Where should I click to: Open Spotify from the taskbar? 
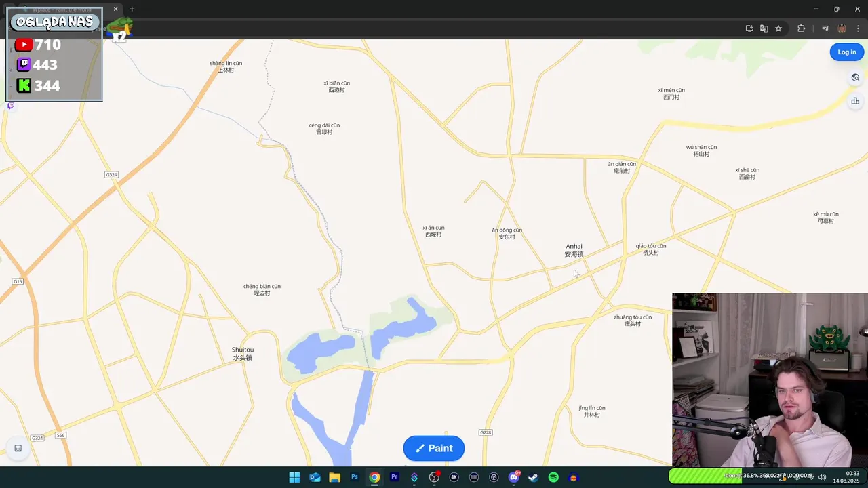coord(553,477)
